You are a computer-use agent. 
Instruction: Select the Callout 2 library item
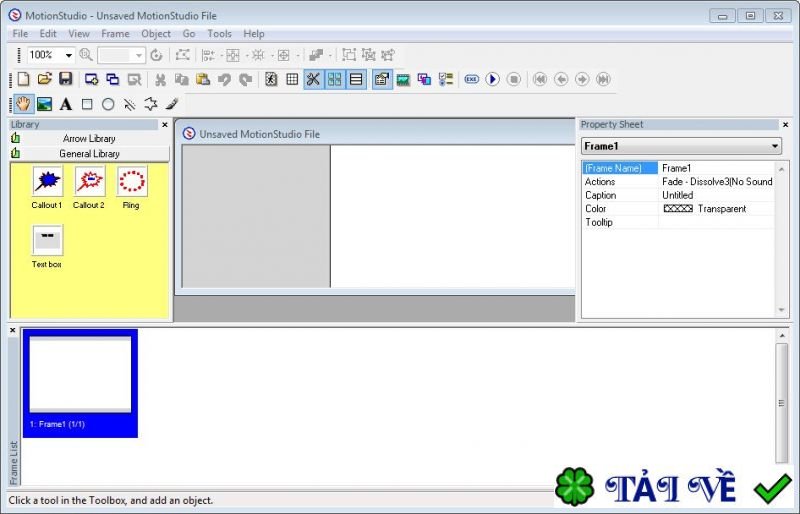(x=89, y=187)
